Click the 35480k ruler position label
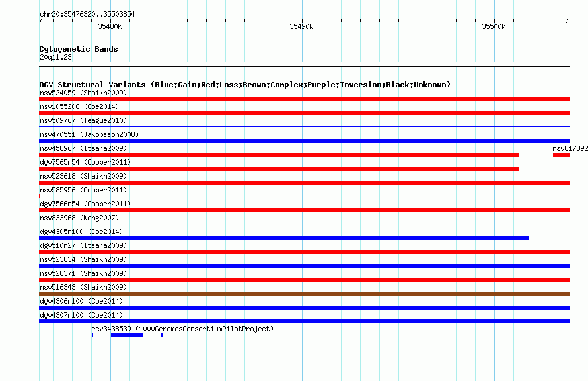588x381 pixels. (x=110, y=26)
